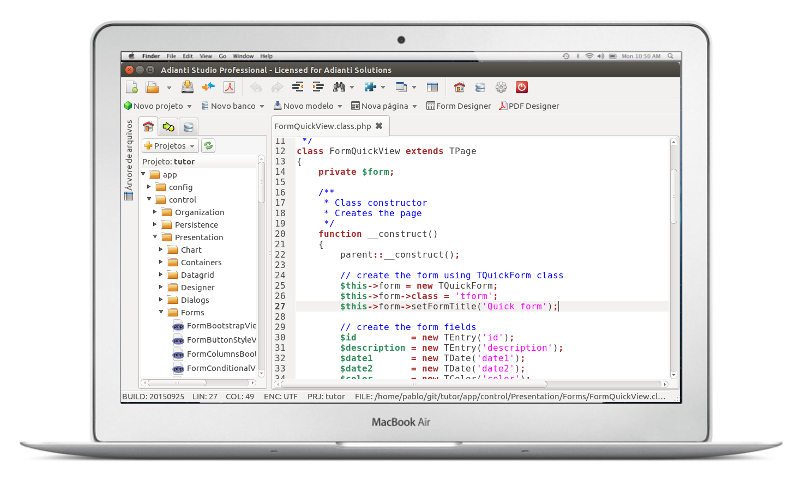Open the Nova página dropdown arrow

[x=415, y=106]
